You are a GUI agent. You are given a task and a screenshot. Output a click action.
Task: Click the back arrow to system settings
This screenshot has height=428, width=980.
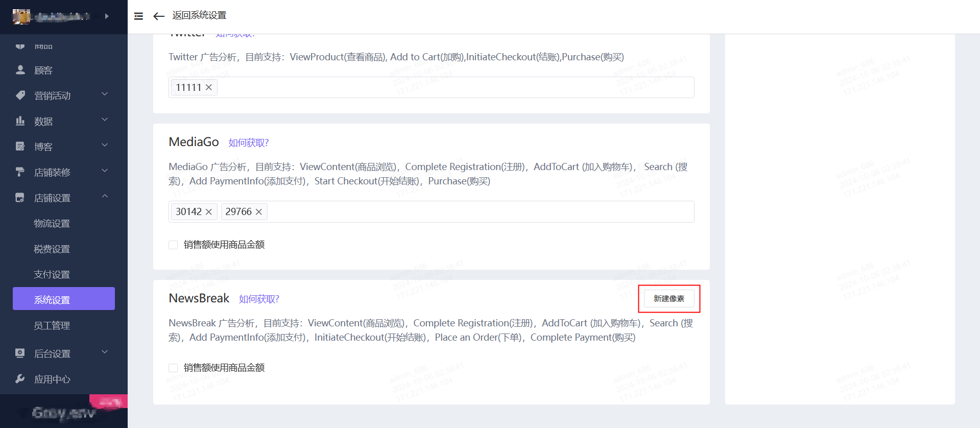pyautogui.click(x=159, y=16)
